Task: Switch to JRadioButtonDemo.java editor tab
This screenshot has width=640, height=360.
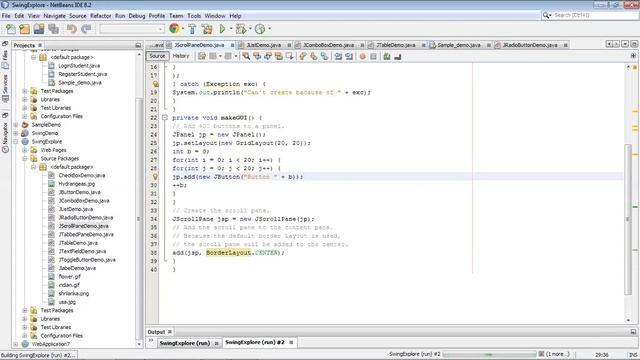Action: tap(530, 45)
